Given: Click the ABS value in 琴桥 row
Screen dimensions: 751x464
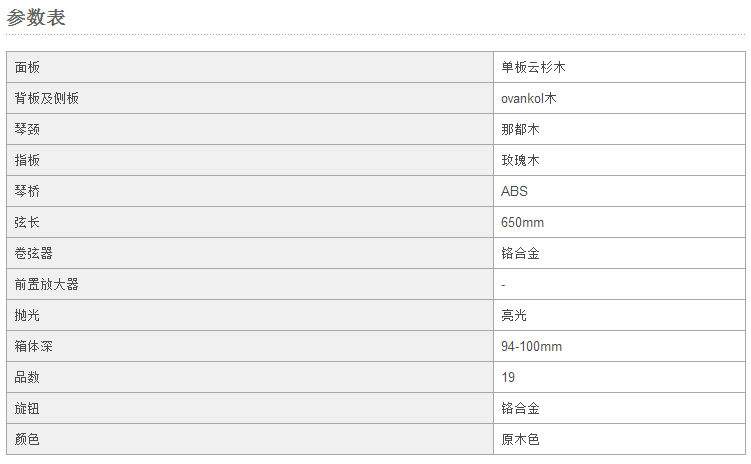Looking at the screenshot, I should point(514,191).
